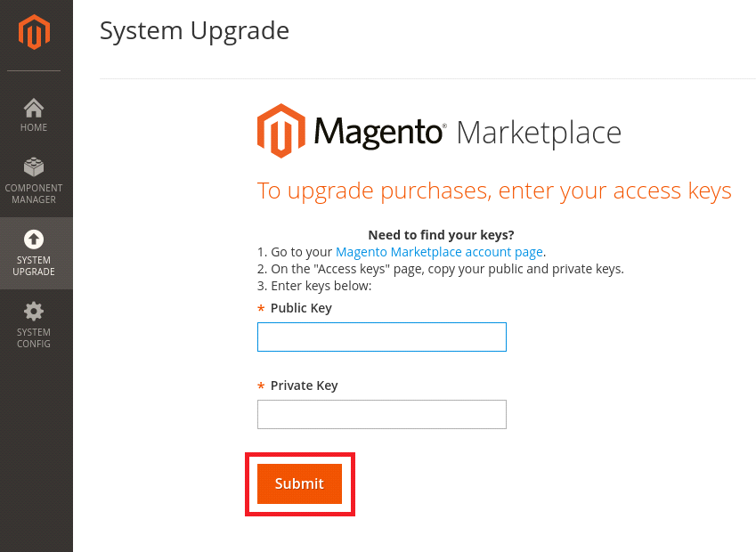Open the Home house icon
This screenshot has height=552, width=756.
click(34, 108)
